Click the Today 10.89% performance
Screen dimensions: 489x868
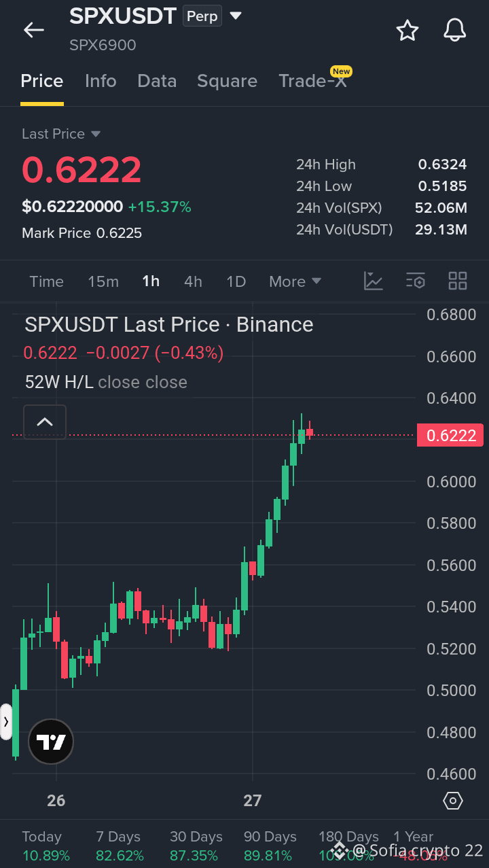46,846
